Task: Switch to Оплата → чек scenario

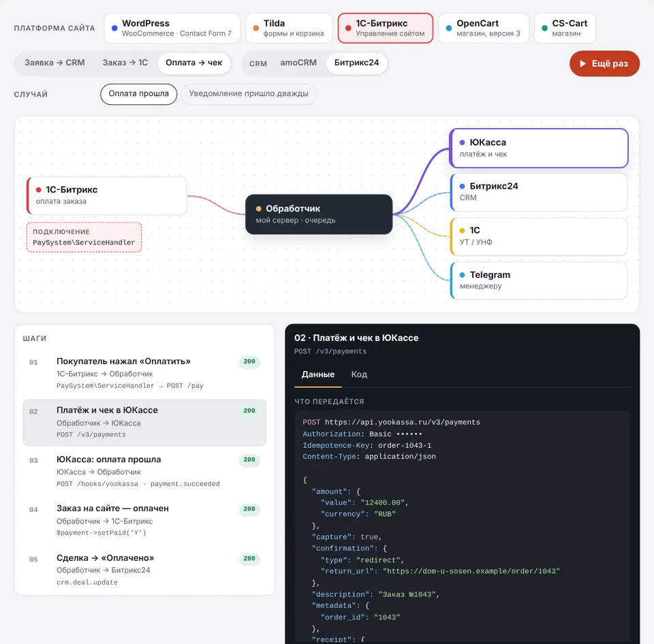Action: click(x=194, y=63)
